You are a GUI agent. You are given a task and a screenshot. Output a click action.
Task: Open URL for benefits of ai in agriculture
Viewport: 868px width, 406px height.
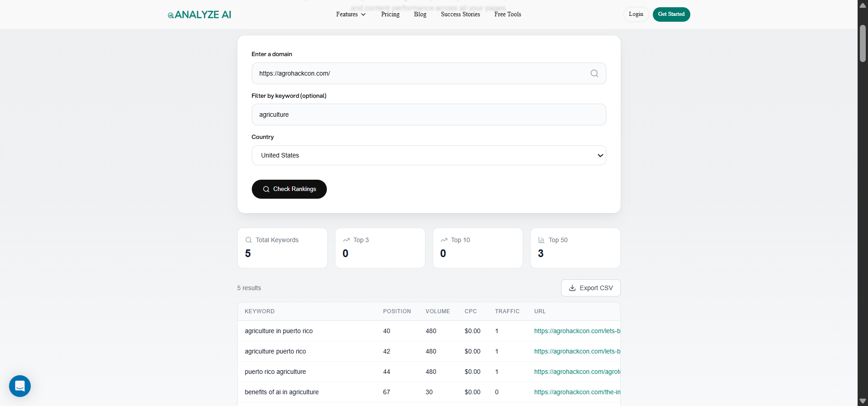click(577, 392)
